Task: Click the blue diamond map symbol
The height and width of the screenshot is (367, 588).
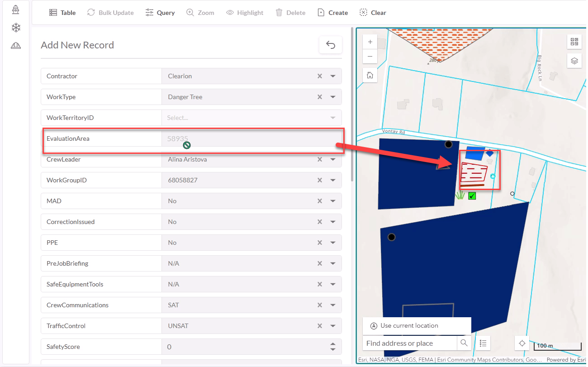Action: pos(489,153)
